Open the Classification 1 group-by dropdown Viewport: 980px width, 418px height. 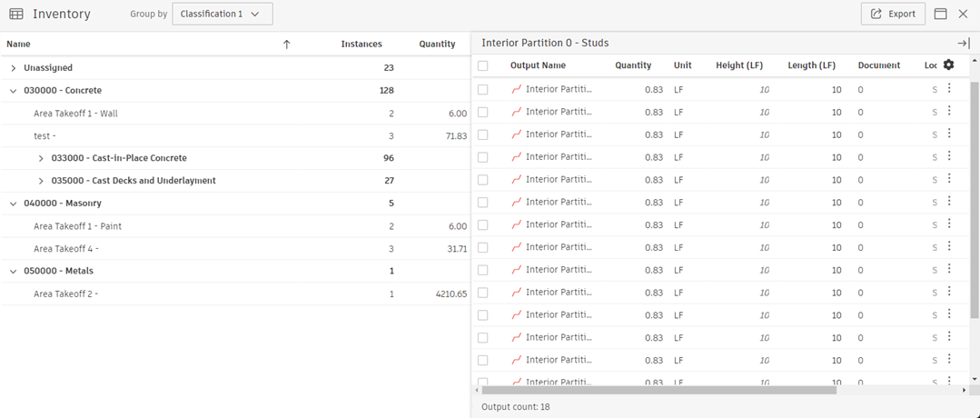tap(222, 15)
